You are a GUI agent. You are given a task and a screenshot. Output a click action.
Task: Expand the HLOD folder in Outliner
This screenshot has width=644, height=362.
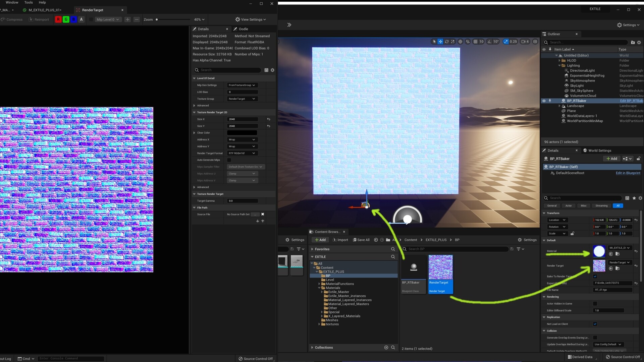(559, 60)
